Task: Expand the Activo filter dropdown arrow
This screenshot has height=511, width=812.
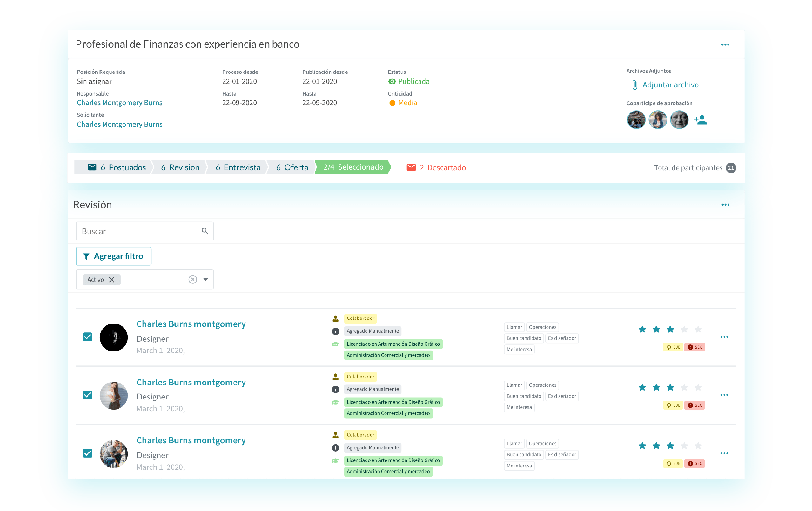Action: click(x=206, y=279)
